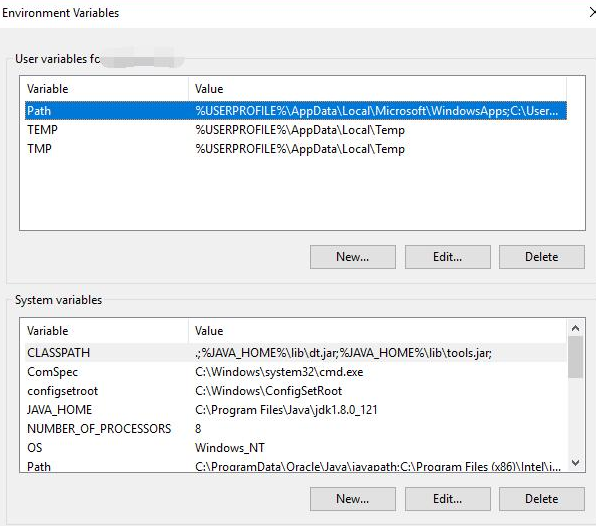The height and width of the screenshot is (526, 596).
Task: Select the system Path variable row
Action: 296,466
